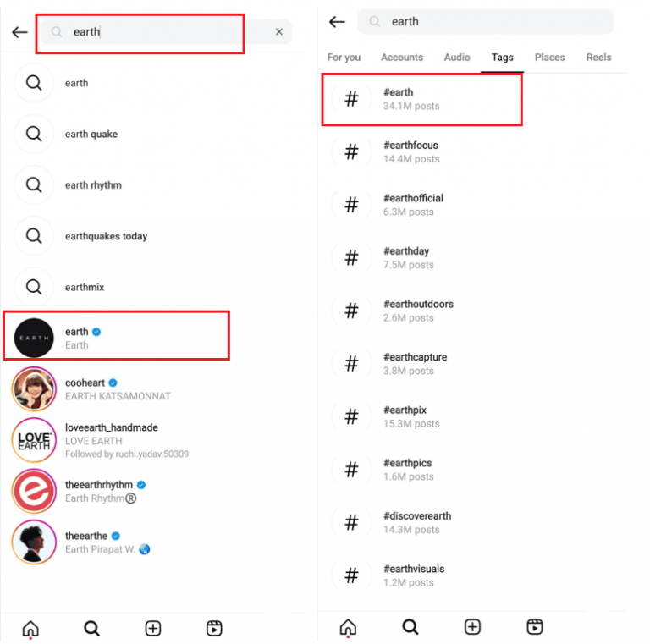Tap the back arrow beside the left search field
The width and height of the screenshot is (650, 644).
click(19, 32)
